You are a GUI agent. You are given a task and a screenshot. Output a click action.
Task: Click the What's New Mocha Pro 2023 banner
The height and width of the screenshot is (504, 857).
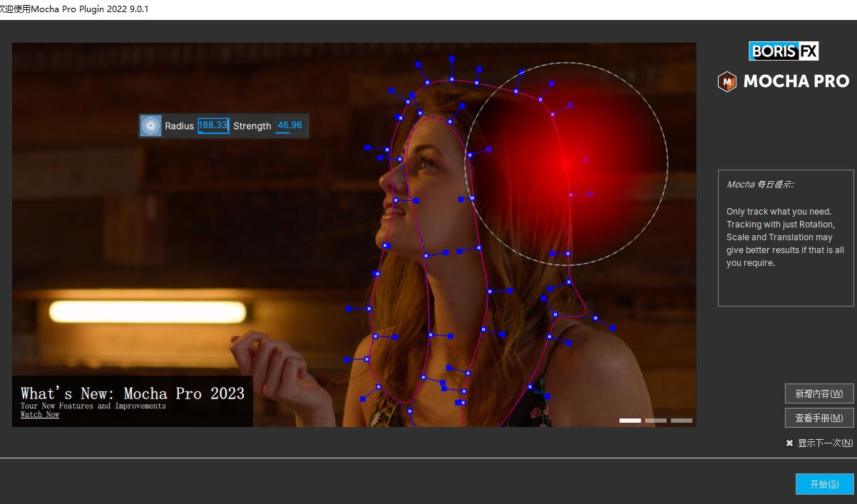tap(133, 401)
